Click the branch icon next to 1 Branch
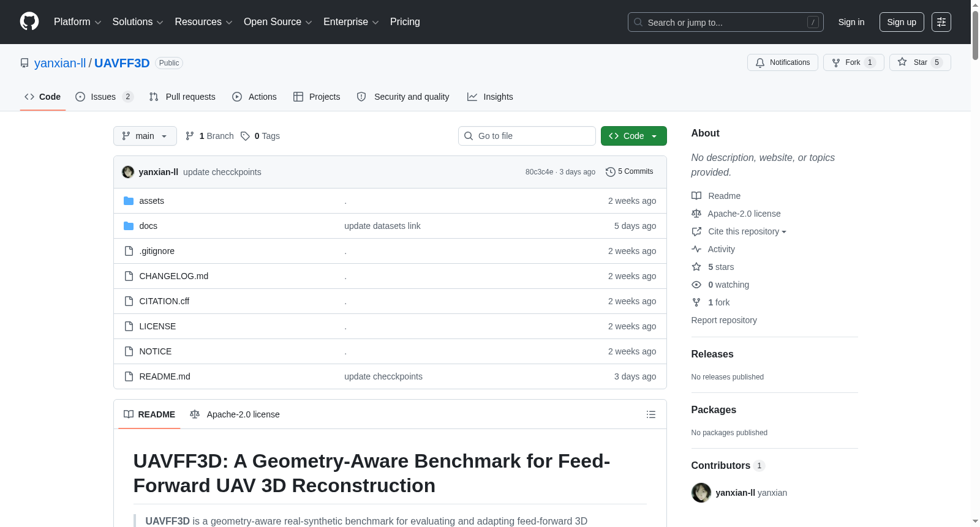The width and height of the screenshot is (980, 527). point(190,136)
